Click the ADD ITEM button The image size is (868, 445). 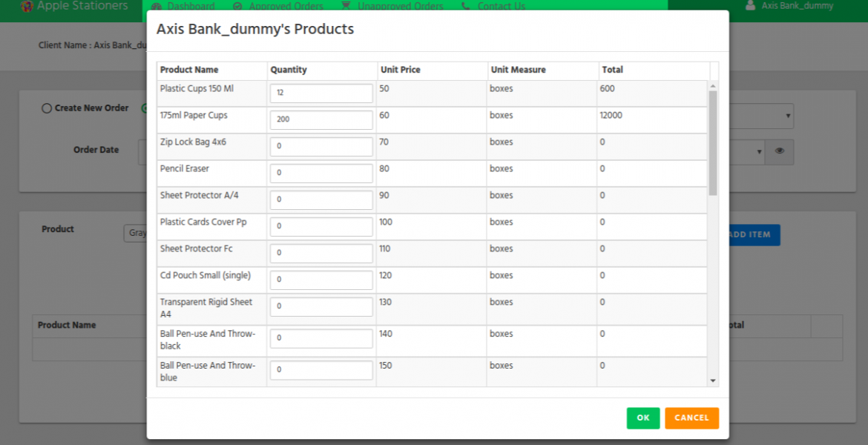tap(757, 234)
